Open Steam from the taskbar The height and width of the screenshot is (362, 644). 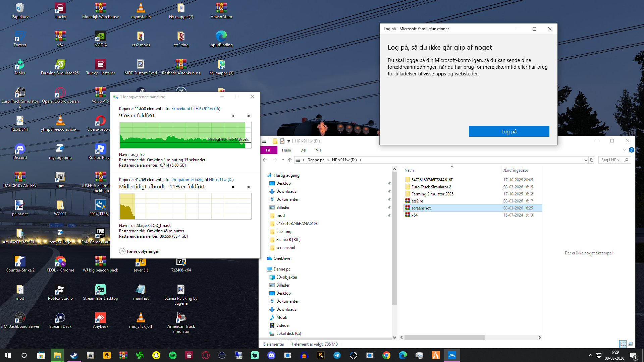[74, 355]
